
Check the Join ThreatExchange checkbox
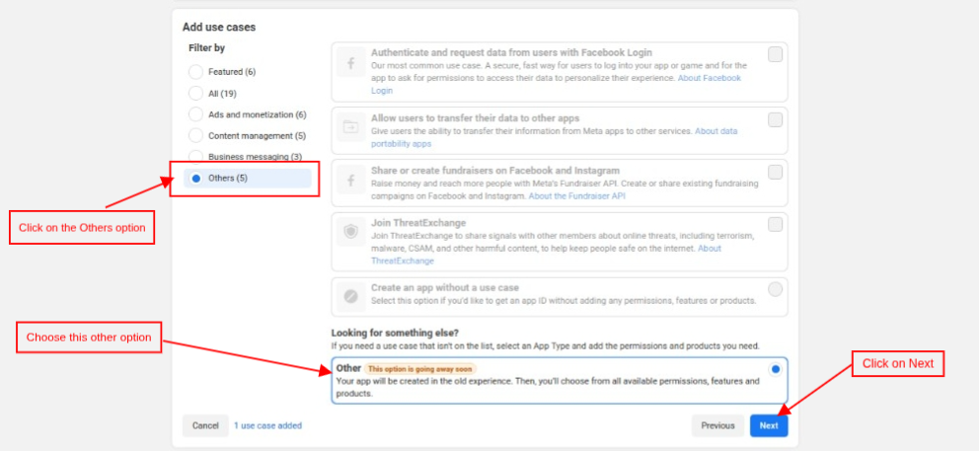[775, 225]
